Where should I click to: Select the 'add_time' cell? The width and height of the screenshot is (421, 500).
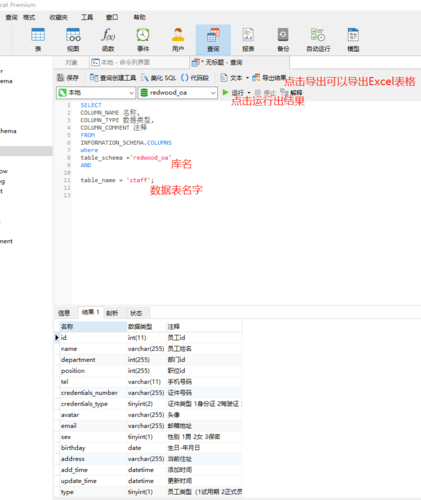click(93, 470)
